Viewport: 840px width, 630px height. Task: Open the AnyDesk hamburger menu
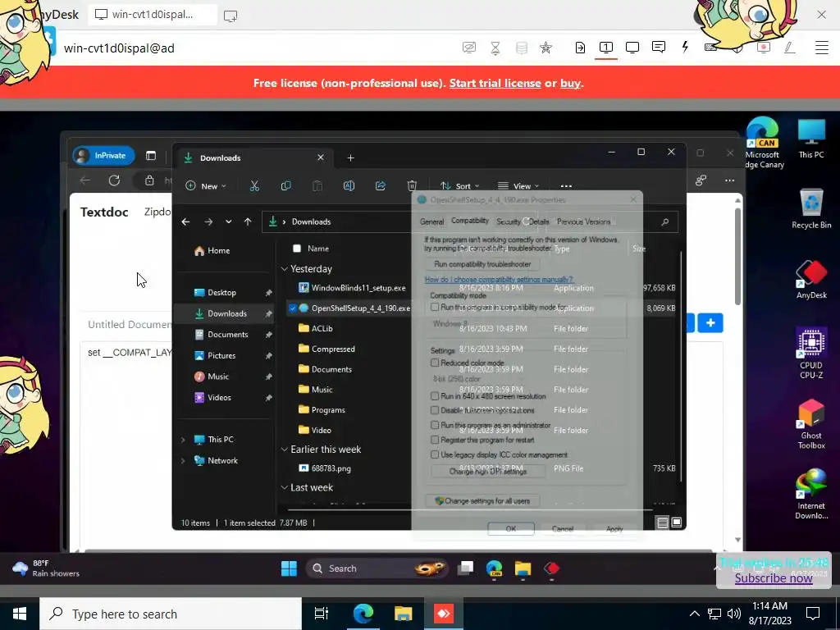[x=821, y=48]
